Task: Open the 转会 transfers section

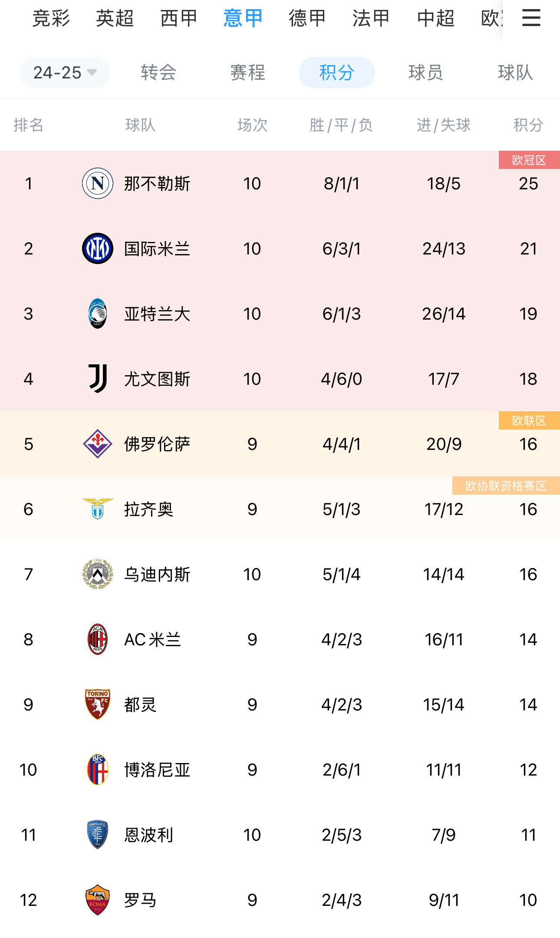Action: pyautogui.click(x=158, y=73)
